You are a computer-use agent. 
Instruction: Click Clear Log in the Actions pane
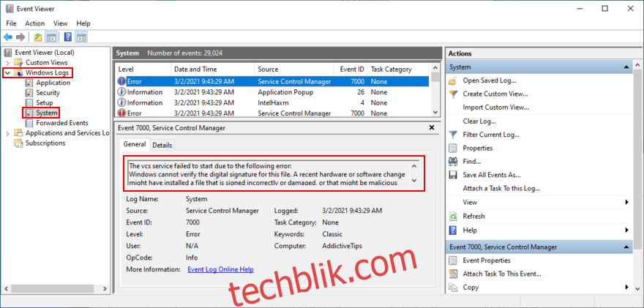coord(479,121)
